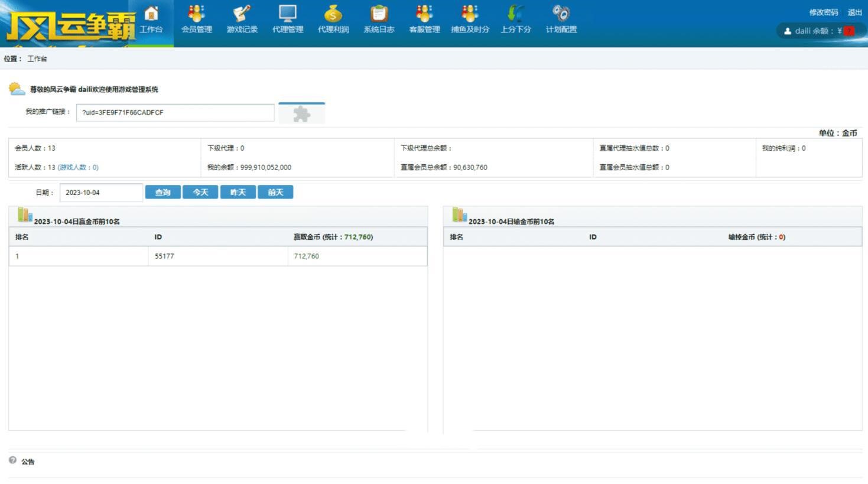Open 客服管理 customer service

424,14
